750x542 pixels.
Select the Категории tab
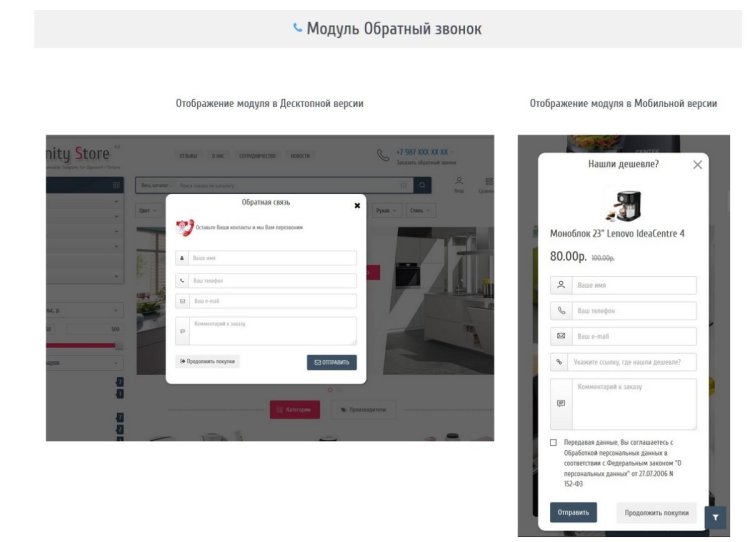click(x=295, y=409)
